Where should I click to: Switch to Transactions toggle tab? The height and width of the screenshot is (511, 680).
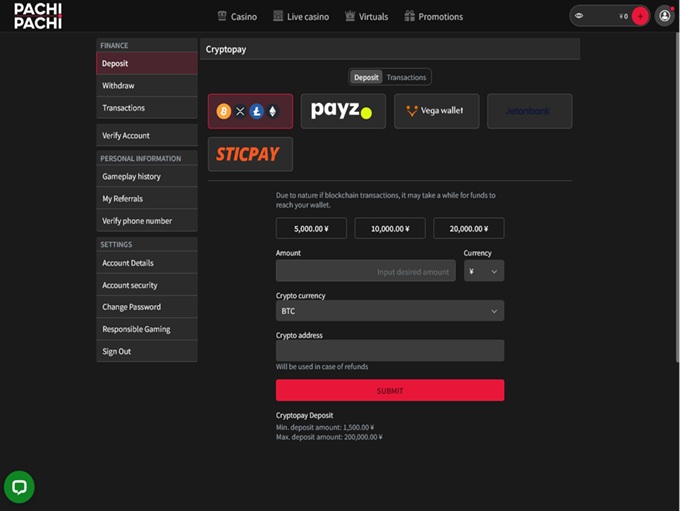(406, 77)
